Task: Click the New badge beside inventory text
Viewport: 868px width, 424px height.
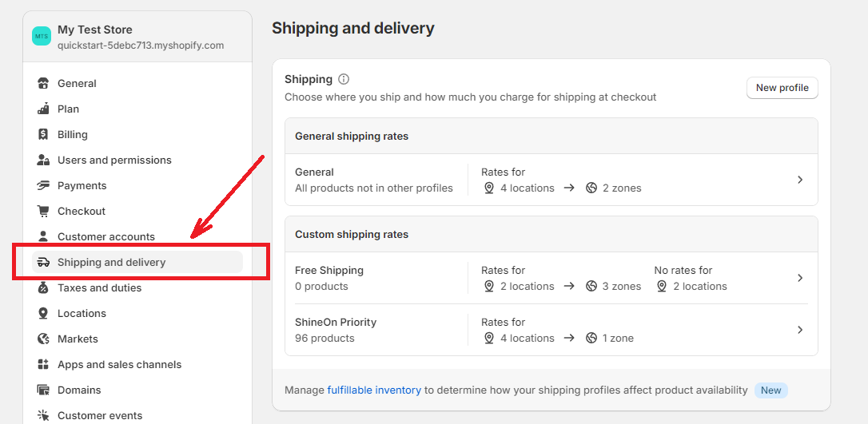Action: click(x=770, y=390)
